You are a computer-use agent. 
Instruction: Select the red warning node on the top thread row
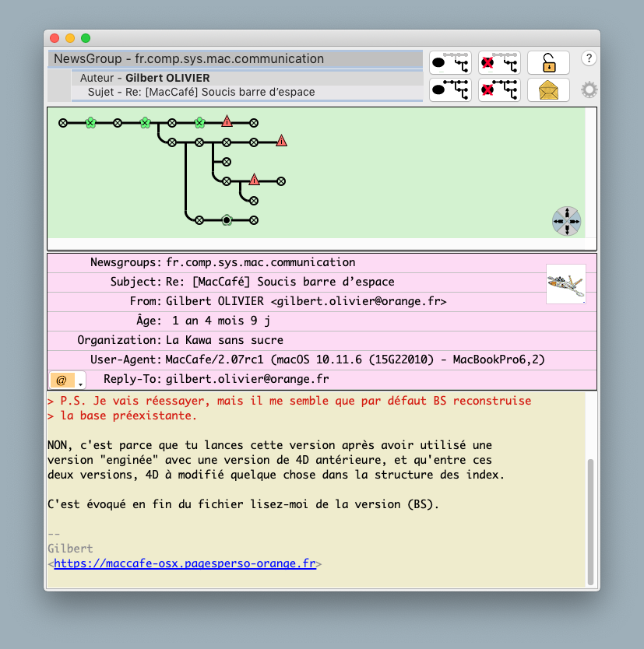click(x=227, y=121)
